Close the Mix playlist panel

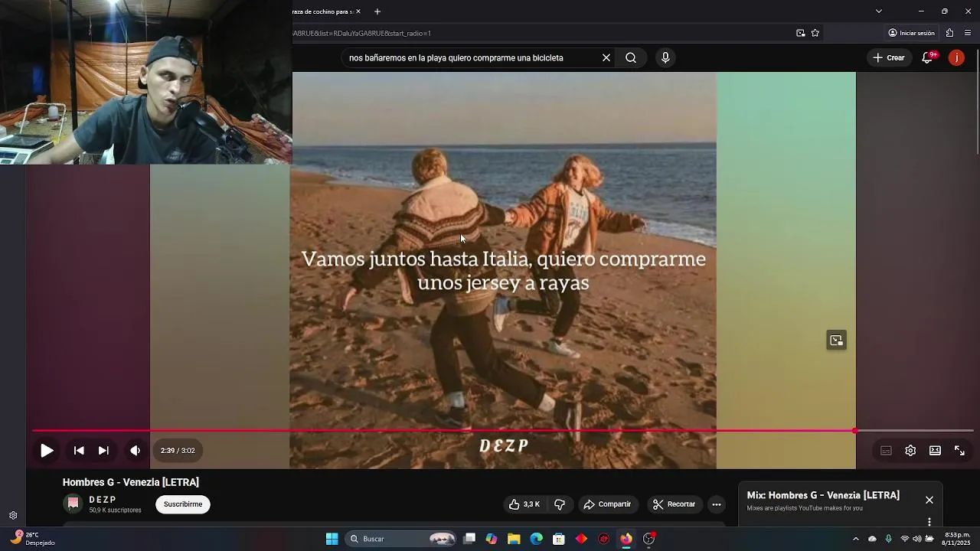click(929, 500)
